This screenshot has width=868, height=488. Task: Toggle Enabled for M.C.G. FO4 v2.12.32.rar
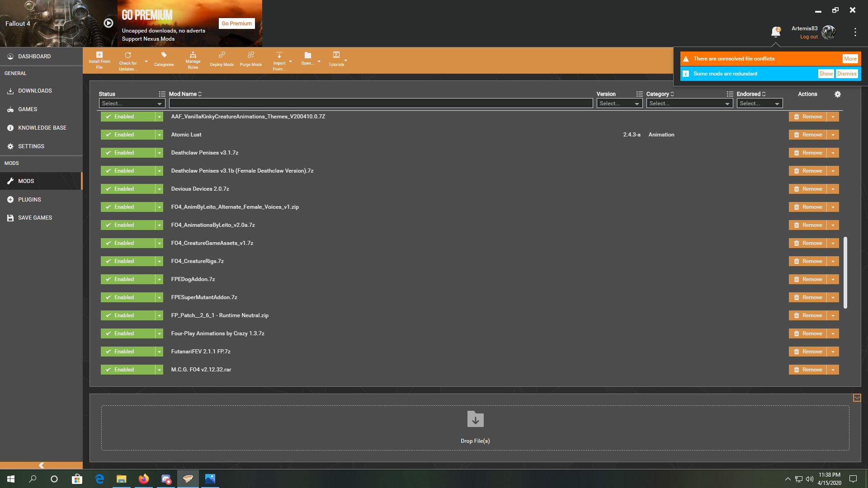[x=128, y=370]
